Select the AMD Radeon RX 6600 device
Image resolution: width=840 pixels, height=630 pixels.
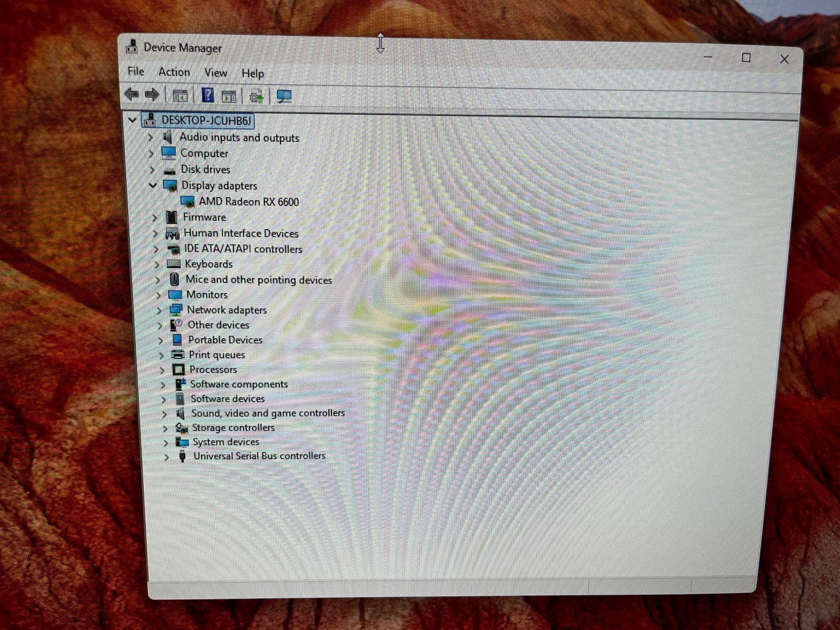pos(249,202)
